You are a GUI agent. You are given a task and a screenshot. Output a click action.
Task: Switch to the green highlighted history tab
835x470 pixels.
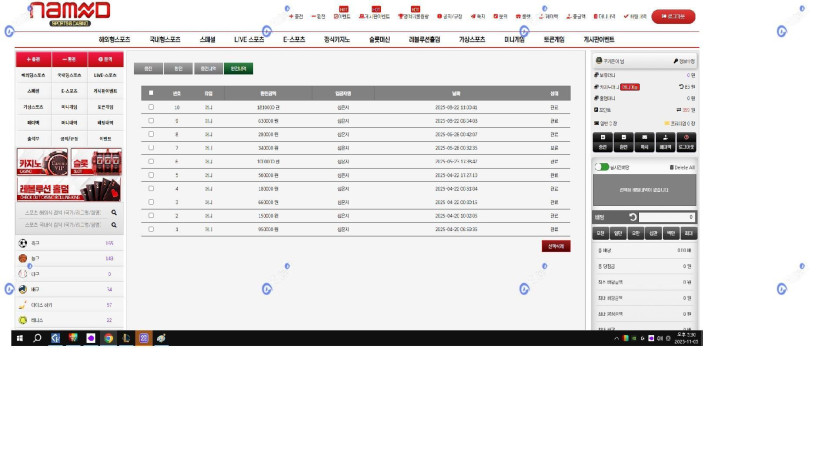(238, 69)
